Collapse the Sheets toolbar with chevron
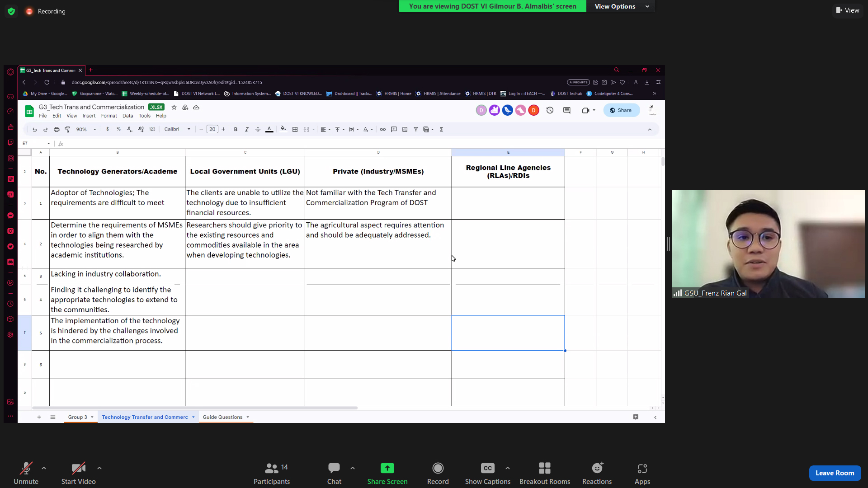 tap(650, 129)
